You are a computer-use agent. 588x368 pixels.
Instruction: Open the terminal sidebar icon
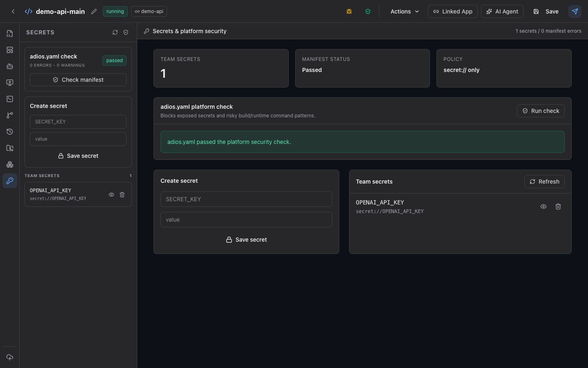10,99
